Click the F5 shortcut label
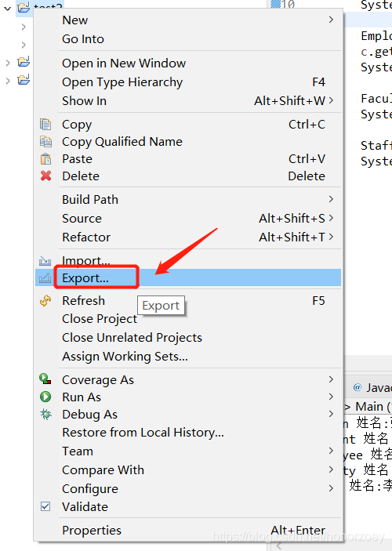Screen dimensions: 392x551 [318, 301]
